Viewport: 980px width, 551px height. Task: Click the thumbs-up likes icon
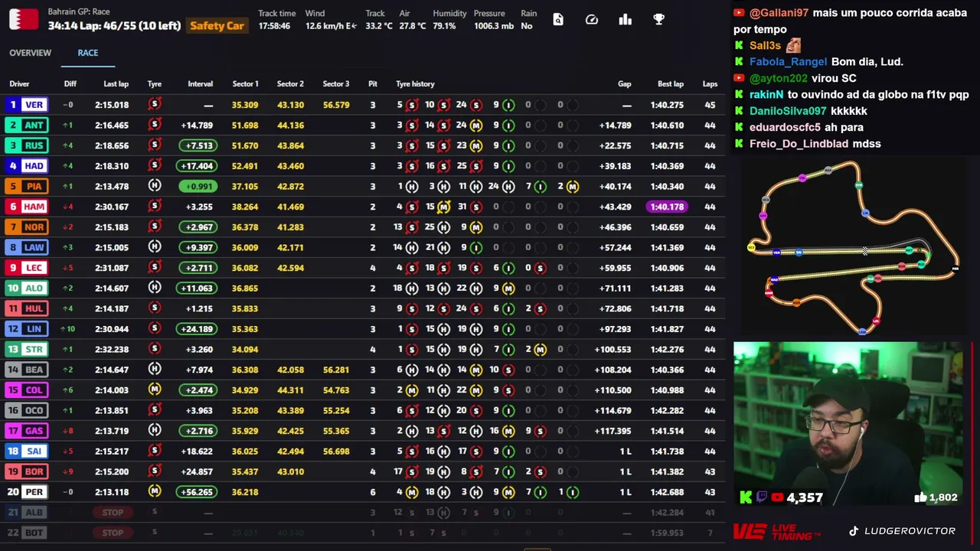[x=920, y=497]
